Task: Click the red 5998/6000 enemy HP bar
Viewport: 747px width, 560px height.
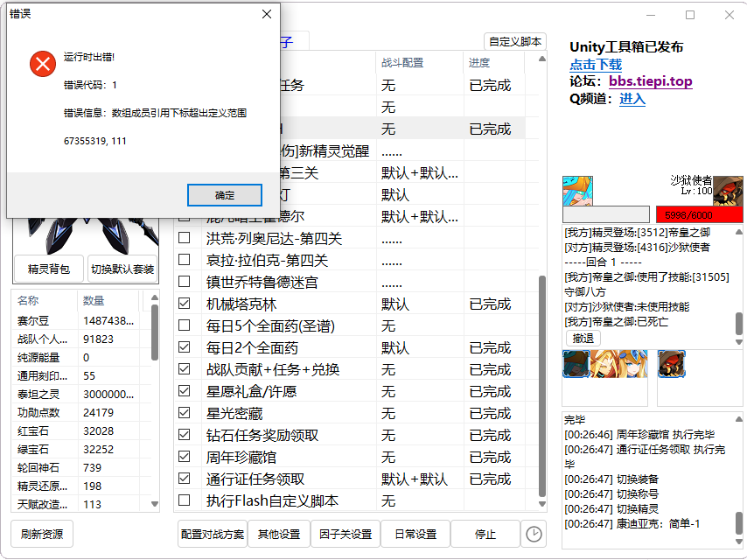Action: [700, 213]
